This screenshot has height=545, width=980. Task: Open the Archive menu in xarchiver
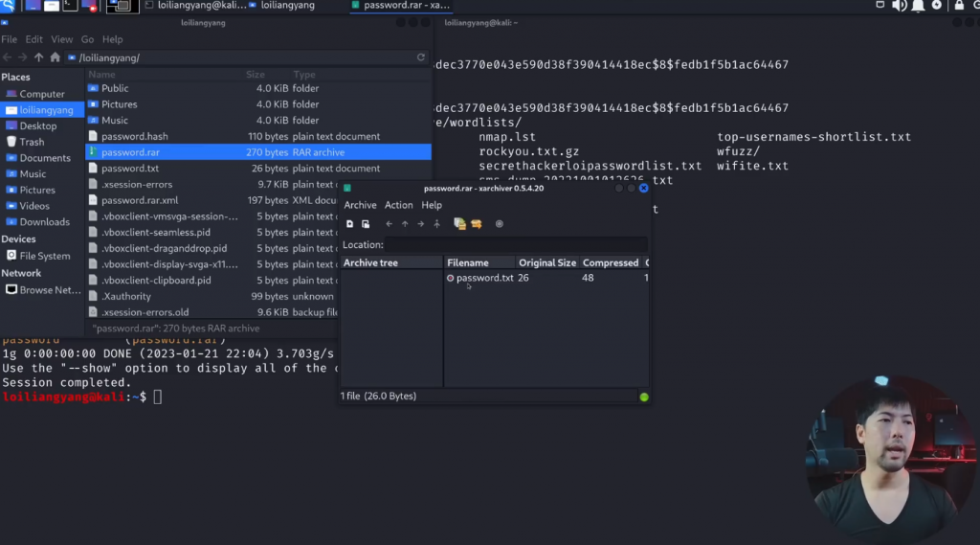coord(360,205)
